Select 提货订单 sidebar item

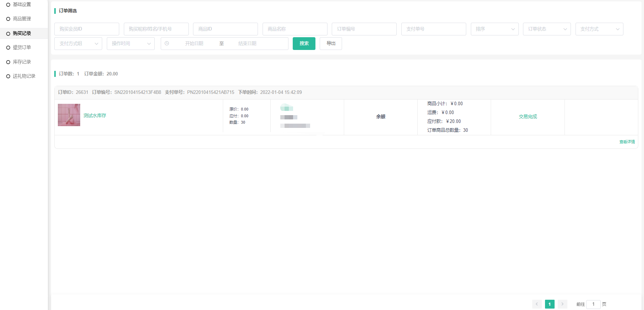pos(22,47)
